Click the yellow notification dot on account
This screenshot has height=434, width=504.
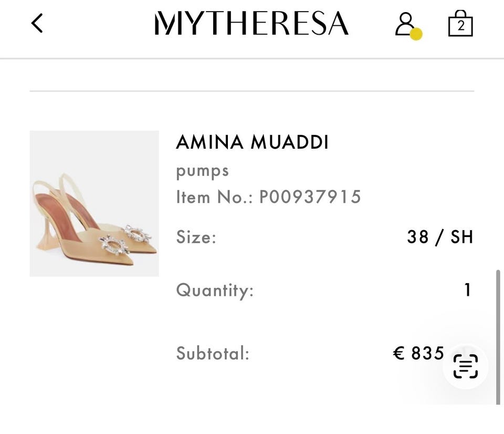pos(416,34)
